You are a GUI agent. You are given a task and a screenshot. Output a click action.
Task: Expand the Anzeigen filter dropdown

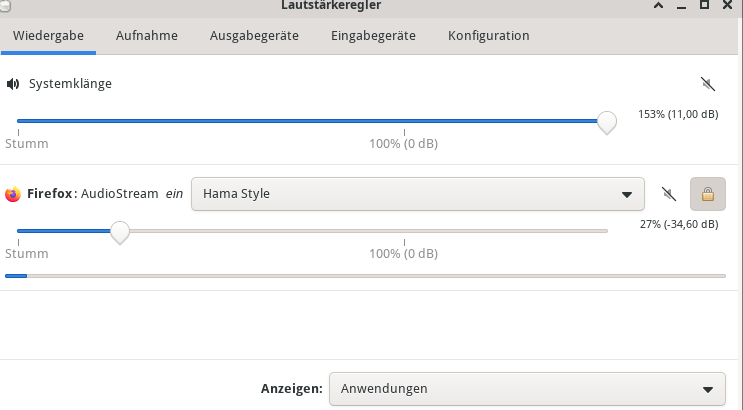[x=526, y=388]
